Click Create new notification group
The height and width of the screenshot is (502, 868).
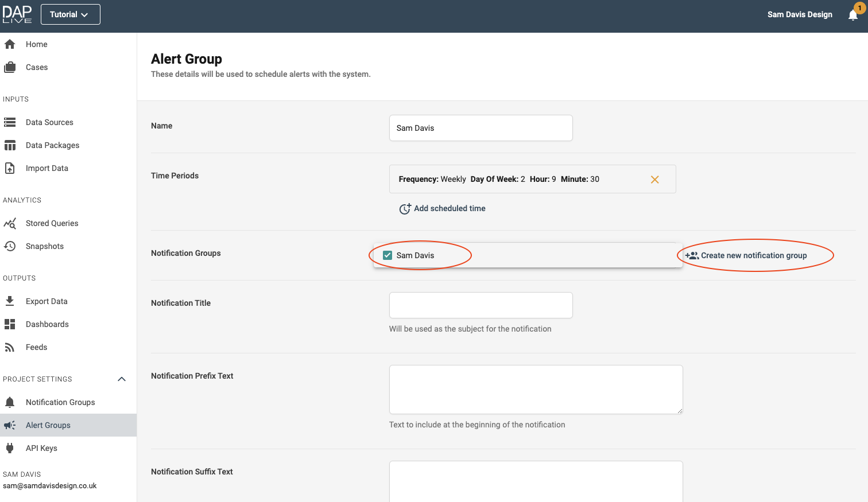pos(746,255)
